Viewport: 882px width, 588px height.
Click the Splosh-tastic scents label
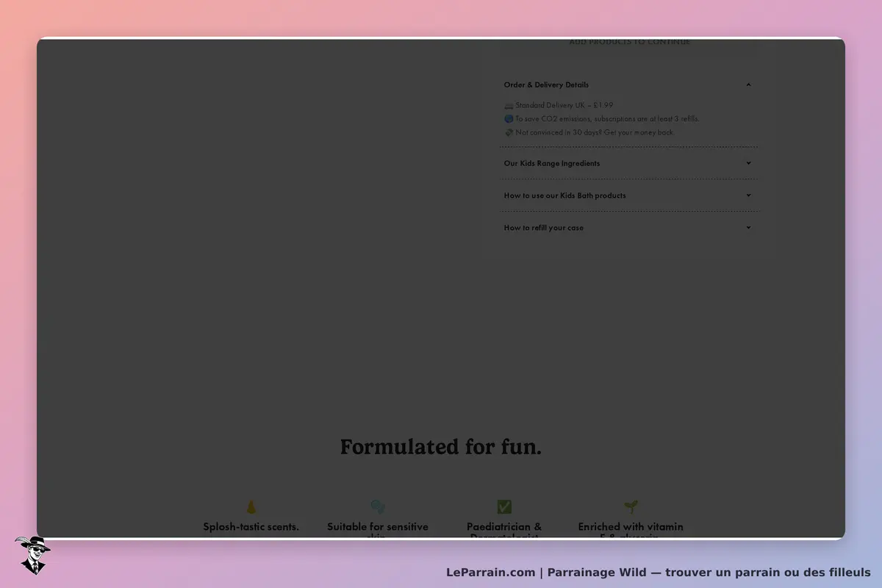(251, 527)
